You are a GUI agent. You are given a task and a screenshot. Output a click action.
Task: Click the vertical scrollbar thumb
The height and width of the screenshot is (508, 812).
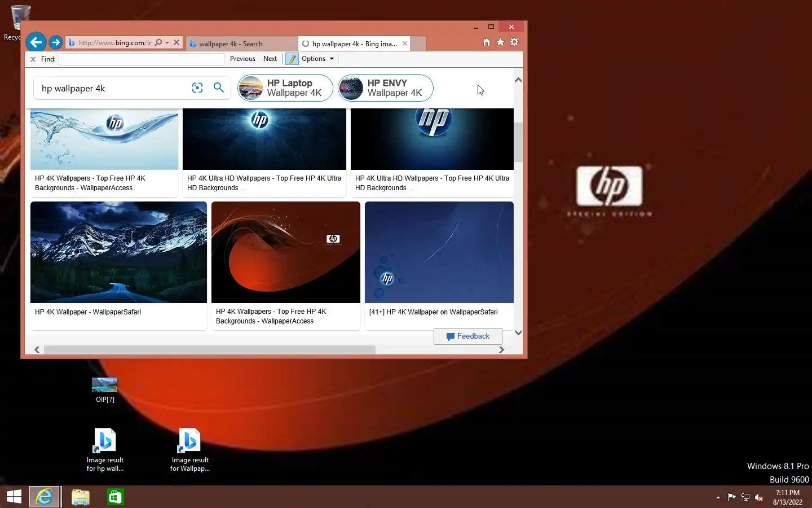518,142
